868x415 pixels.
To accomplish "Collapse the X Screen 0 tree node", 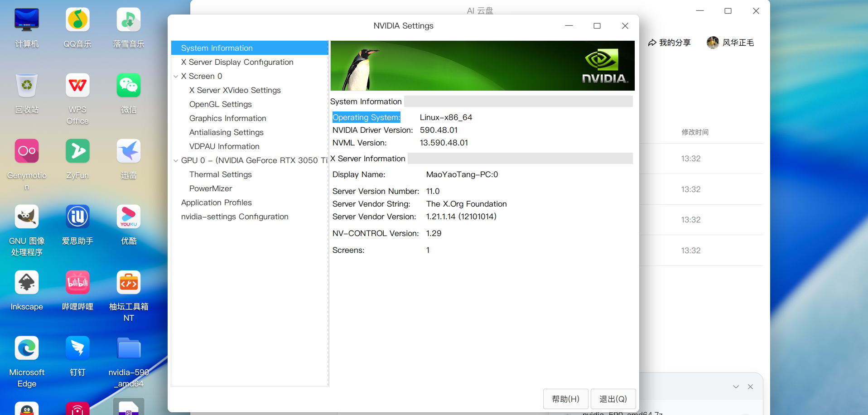I will tap(176, 77).
